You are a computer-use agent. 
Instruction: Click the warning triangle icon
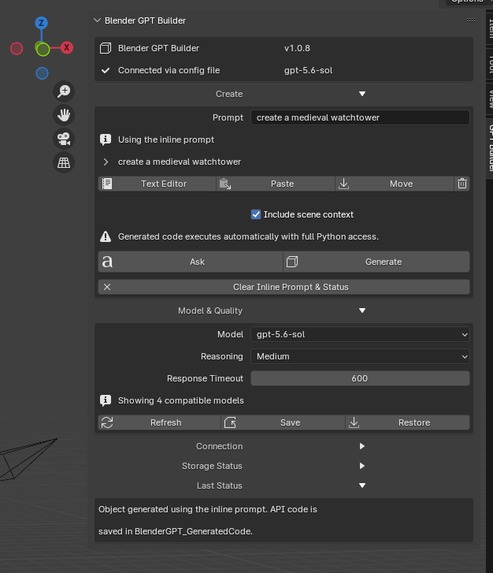106,237
